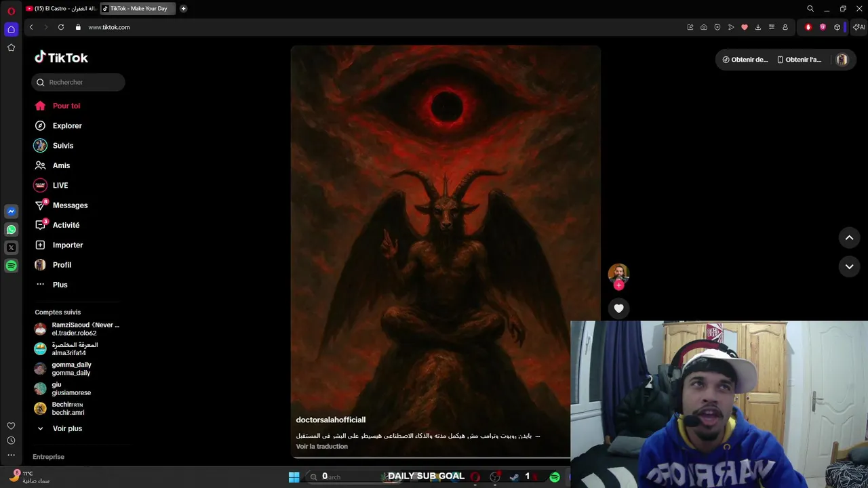
Task: Click the address bar URL www.tiktok.com
Action: tap(109, 27)
